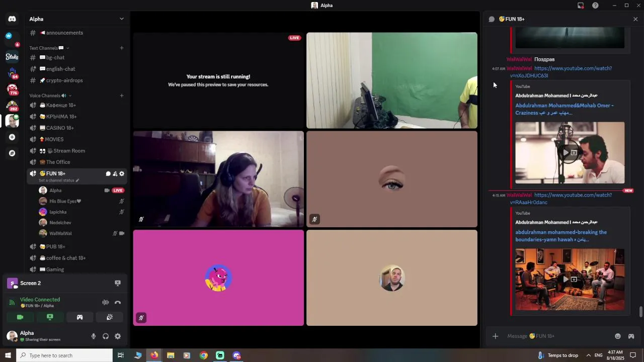Open server with 54 unread badge

click(12, 73)
